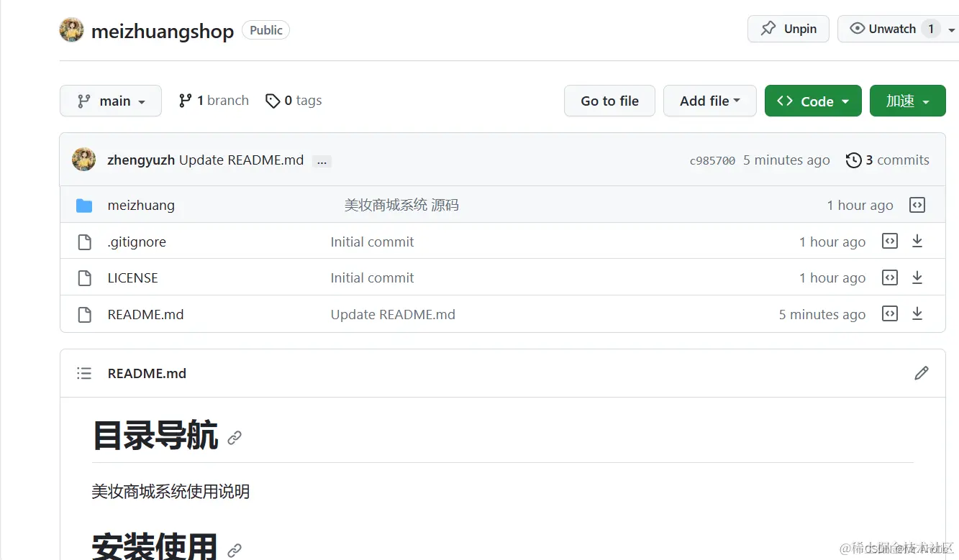
Task: Open the main branch selector dropdown
Action: pos(110,101)
